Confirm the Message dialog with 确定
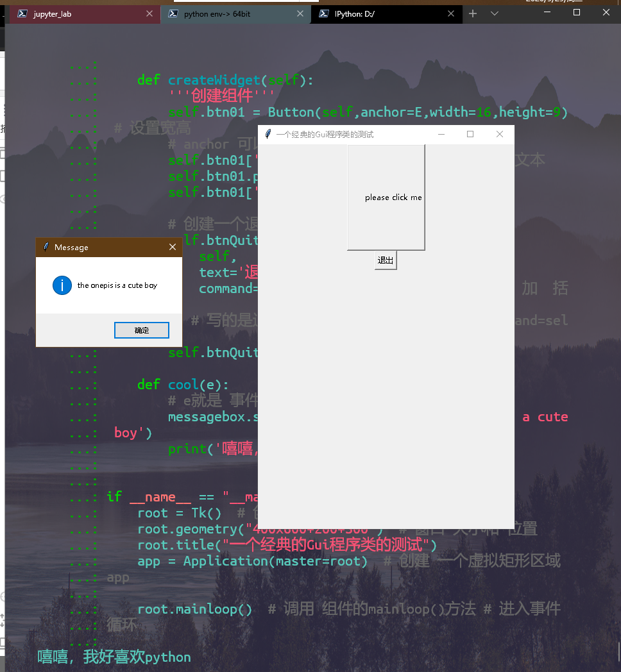Viewport: 621px width, 672px height. (142, 330)
